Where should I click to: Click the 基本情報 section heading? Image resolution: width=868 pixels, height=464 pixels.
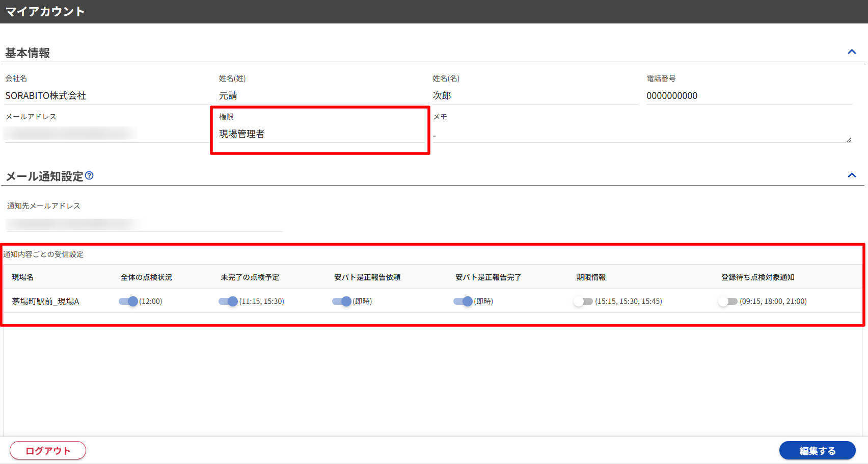pos(28,53)
